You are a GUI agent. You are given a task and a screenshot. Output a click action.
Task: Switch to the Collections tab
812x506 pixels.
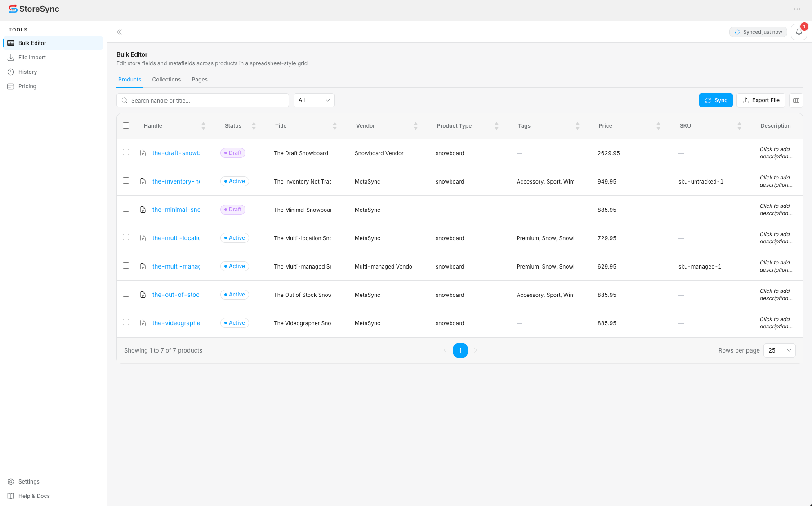point(166,80)
